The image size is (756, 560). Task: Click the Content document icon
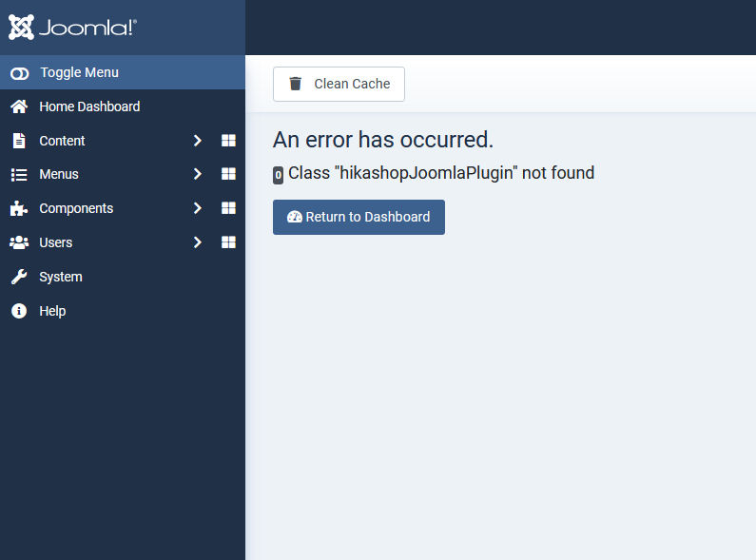click(19, 141)
